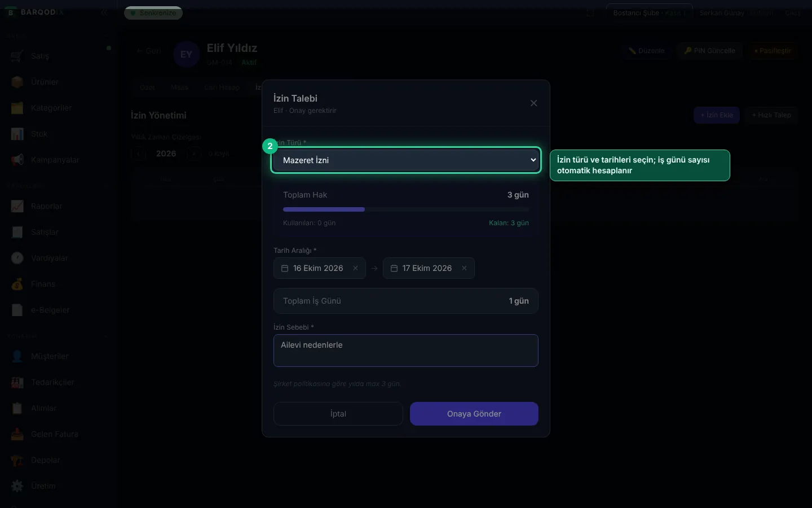
Task: Switch to the Maaş tab
Action: [x=179, y=87]
